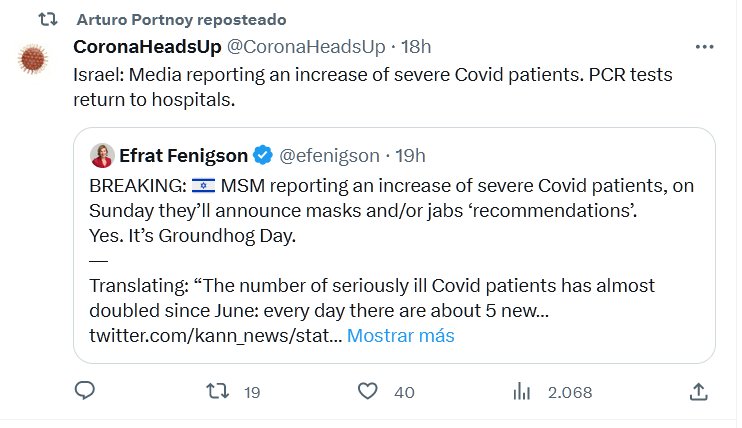Click Efrat Fenigson's profile picture
Image resolution: width=742 pixels, height=428 pixels.
102,155
